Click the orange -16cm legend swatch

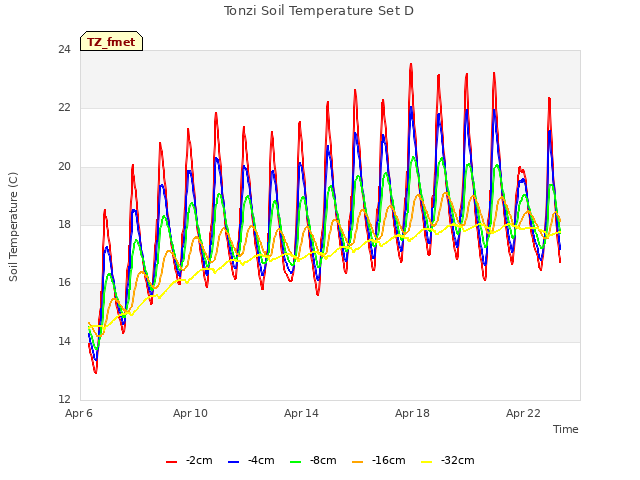pos(357,462)
